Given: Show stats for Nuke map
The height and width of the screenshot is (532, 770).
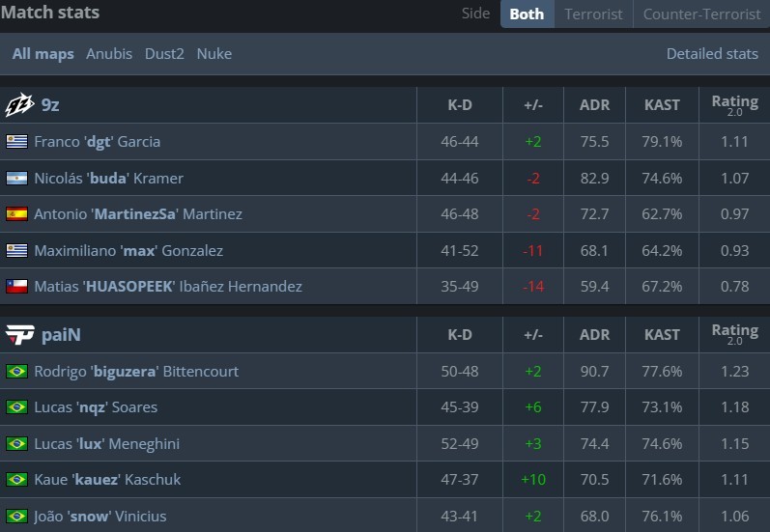Looking at the screenshot, I should pos(214,54).
